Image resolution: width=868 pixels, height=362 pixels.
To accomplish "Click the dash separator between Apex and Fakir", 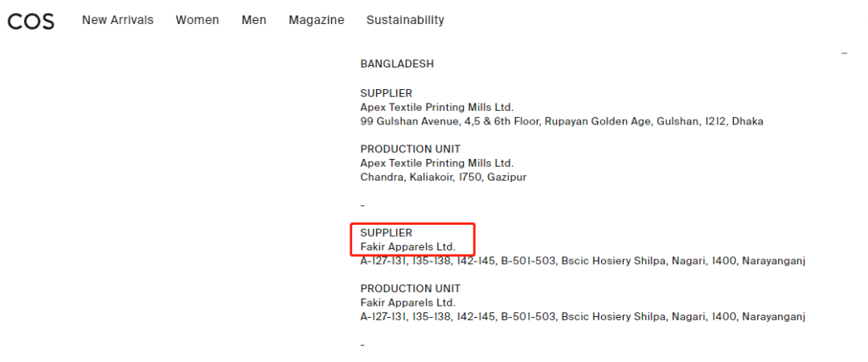I will click(x=362, y=205).
